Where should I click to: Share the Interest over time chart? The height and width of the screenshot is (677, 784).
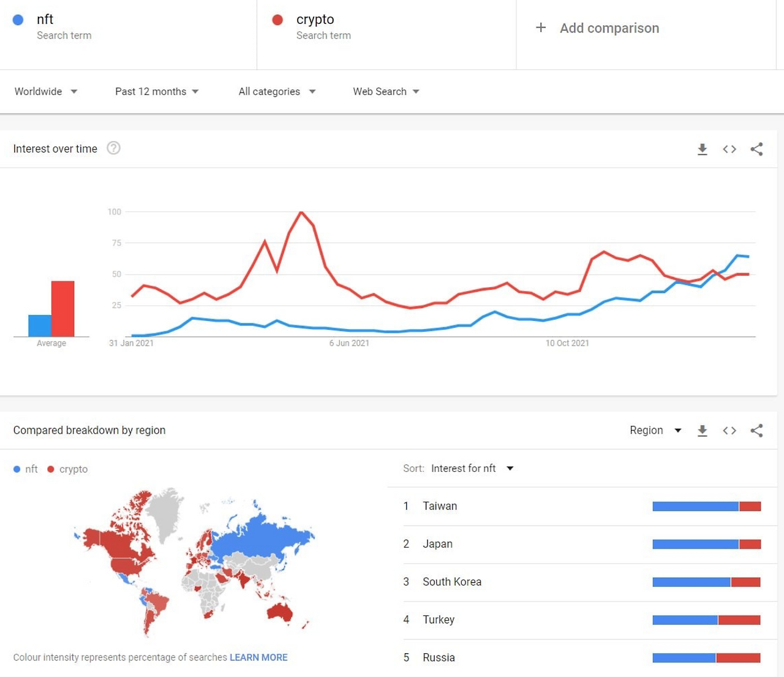(x=756, y=149)
